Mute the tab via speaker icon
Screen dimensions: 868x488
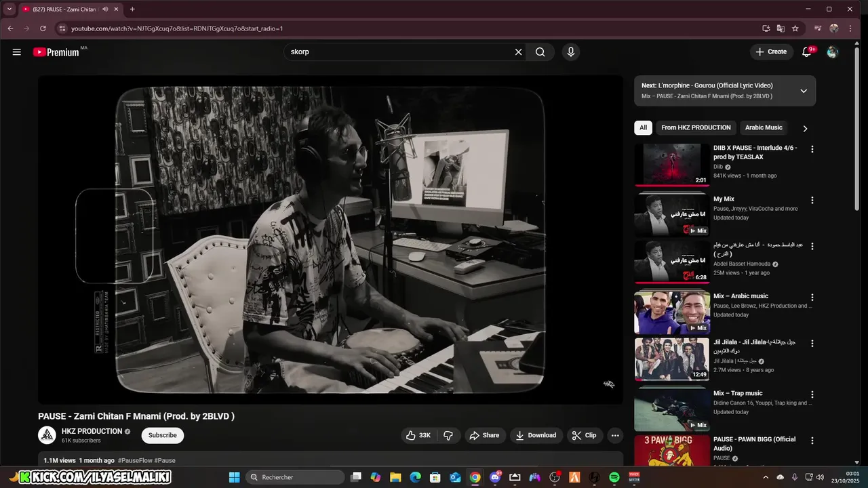pos(105,9)
